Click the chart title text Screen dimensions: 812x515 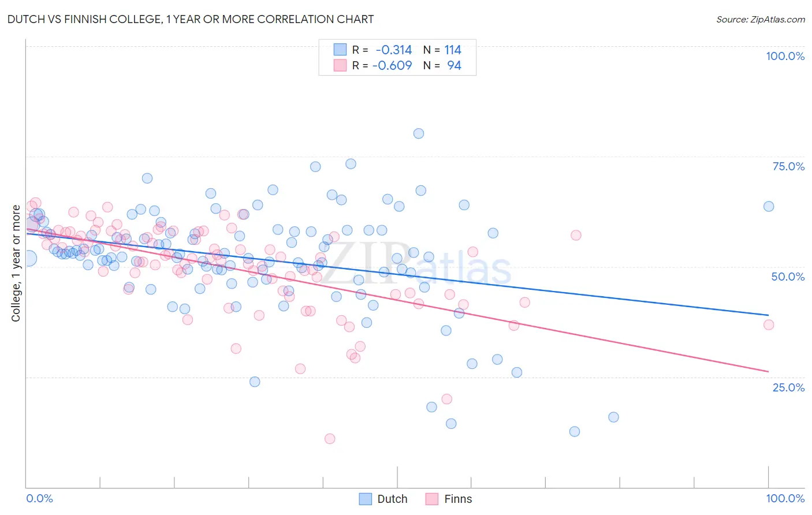click(191, 19)
